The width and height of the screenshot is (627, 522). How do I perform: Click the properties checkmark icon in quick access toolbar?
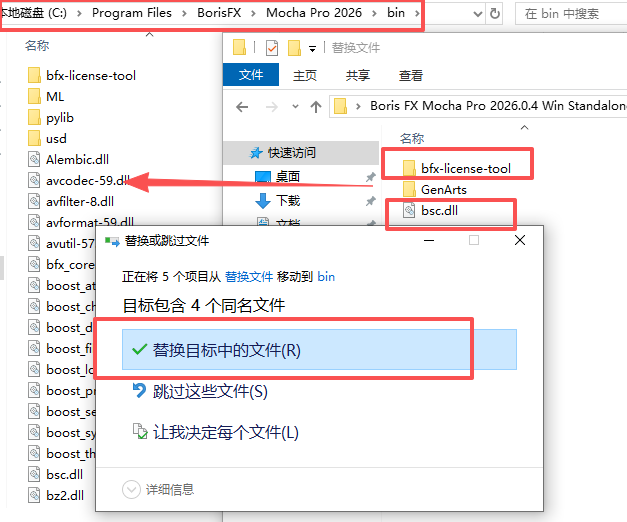tap(272, 48)
